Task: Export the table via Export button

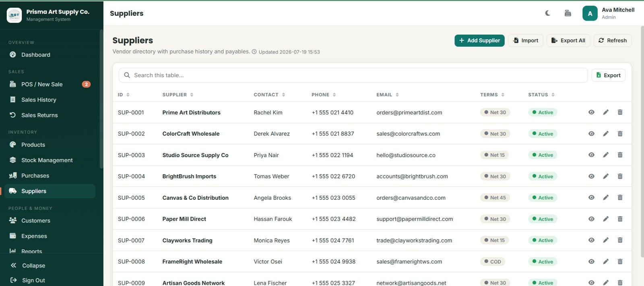Action: pos(609,75)
